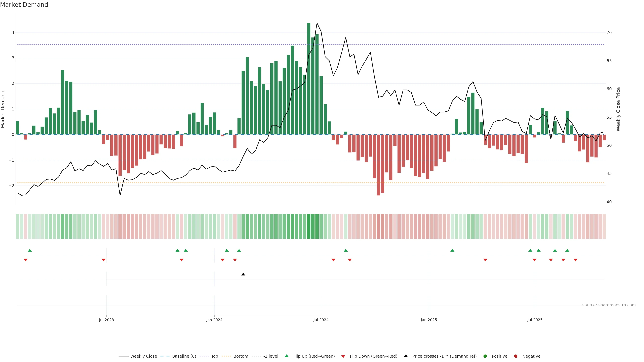Click the darkest green heatmap strip cell
Viewport: 644px width, 362px height.
pyautogui.click(x=309, y=226)
